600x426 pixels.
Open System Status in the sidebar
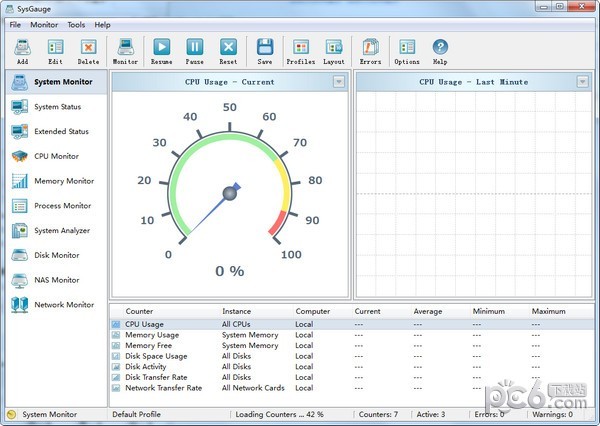point(57,107)
